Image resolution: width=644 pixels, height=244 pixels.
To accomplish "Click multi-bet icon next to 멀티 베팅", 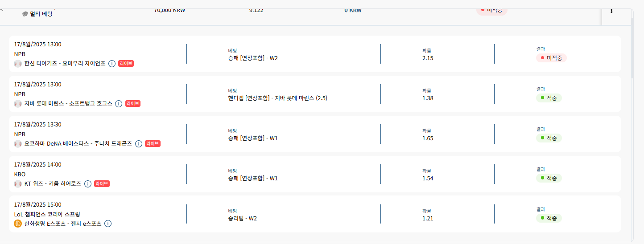I will pos(25,14).
